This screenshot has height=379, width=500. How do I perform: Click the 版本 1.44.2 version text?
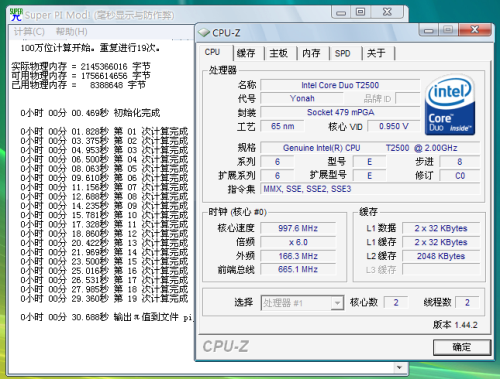click(x=455, y=325)
